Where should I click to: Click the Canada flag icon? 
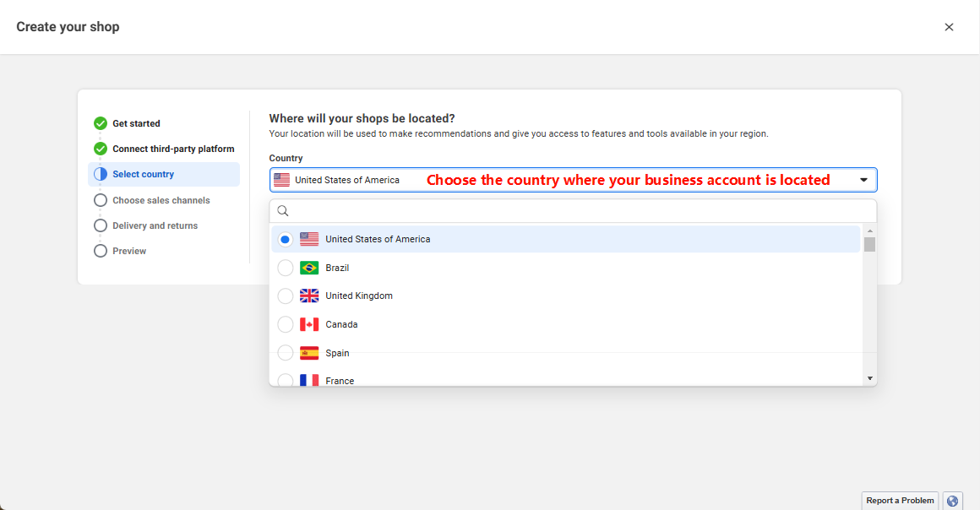click(x=309, y=324)
